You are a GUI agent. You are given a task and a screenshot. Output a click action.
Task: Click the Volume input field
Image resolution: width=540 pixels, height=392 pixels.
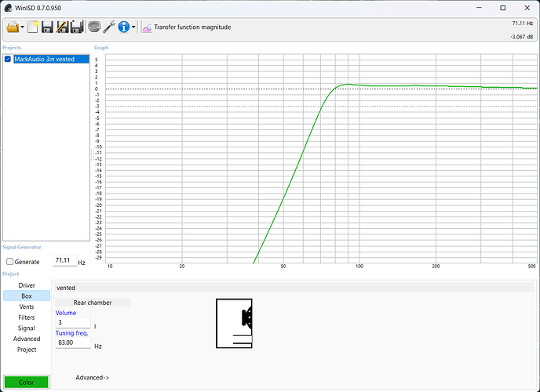click(73, 323)
